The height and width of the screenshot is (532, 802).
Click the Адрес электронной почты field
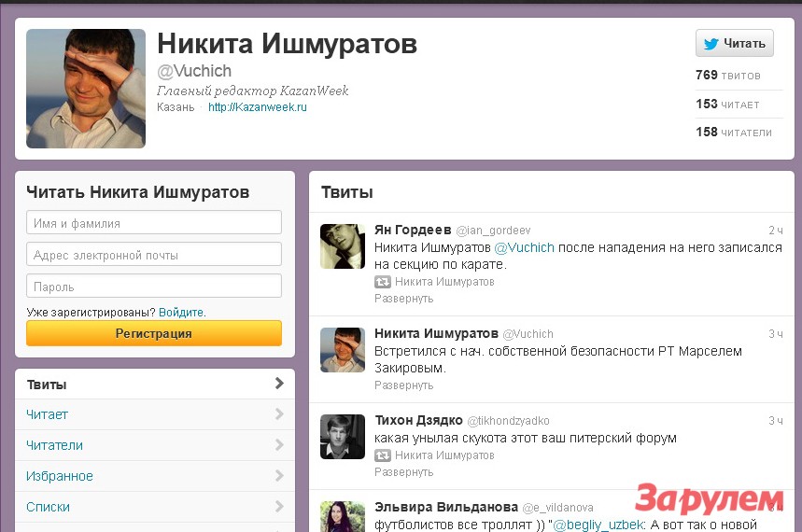[154, 255]
